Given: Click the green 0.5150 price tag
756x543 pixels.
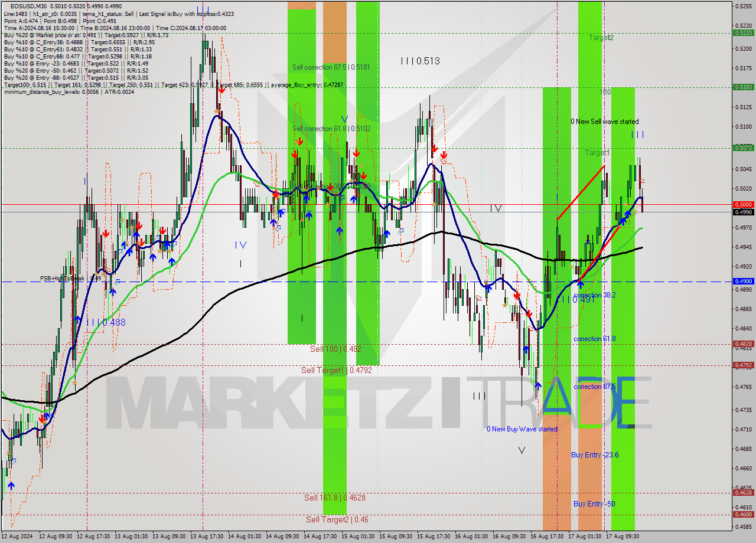Looking at the screenshot, I should (742, 87).
